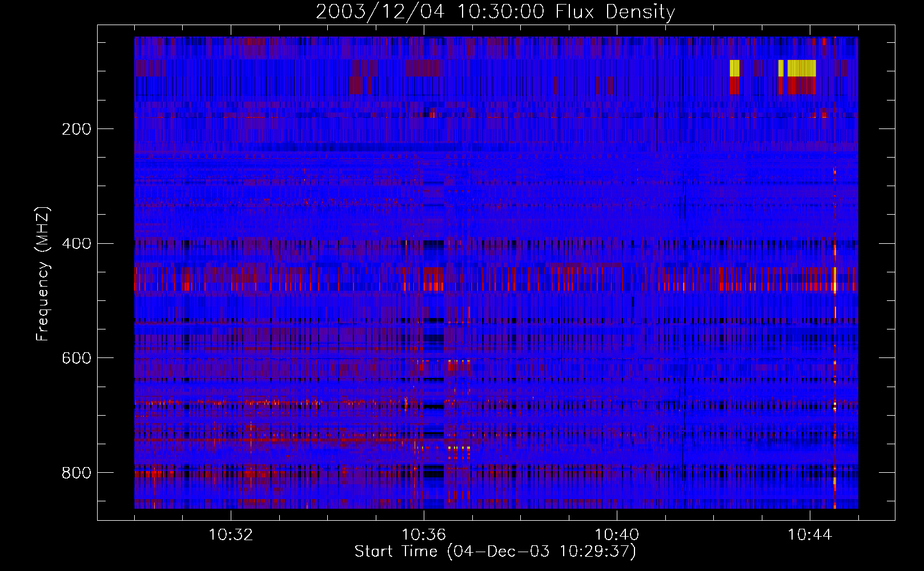Click the 10:44 time tick label
The width and height of the screenshot is (924, 571).
tap(810, 535)
